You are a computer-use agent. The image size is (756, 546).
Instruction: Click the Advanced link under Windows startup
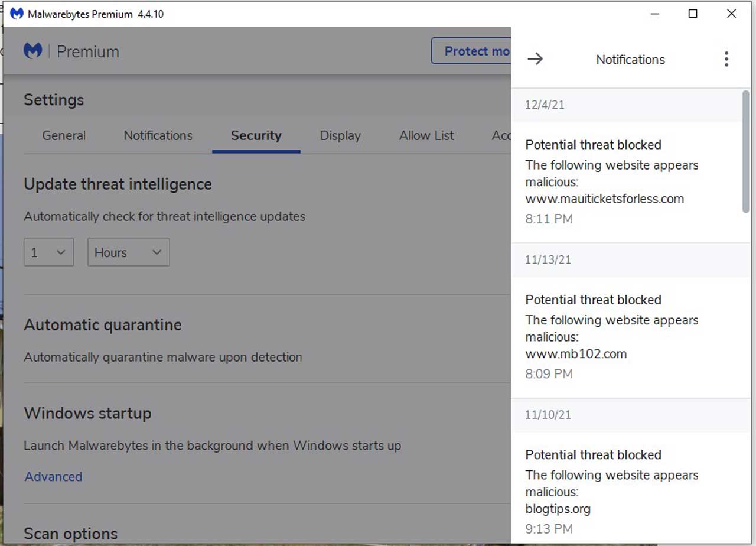click(53, 476)
